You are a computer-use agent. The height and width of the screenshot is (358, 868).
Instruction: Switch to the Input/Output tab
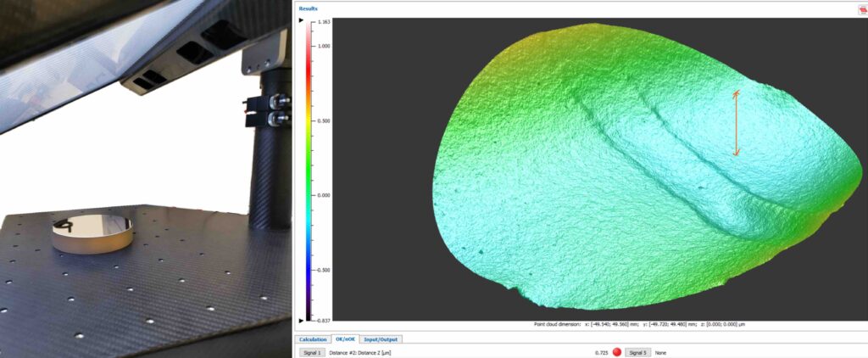coord(381,339)
